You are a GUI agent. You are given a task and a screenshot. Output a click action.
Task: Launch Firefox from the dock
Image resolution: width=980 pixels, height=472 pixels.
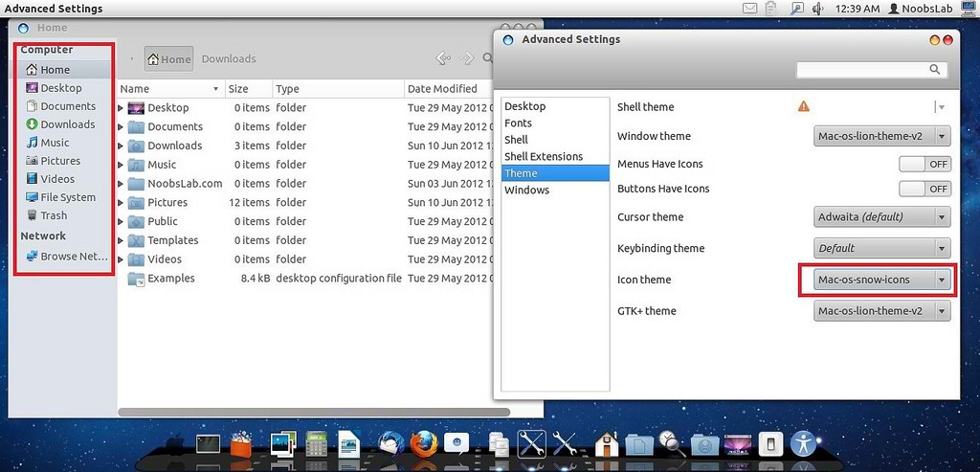[422, 444]
